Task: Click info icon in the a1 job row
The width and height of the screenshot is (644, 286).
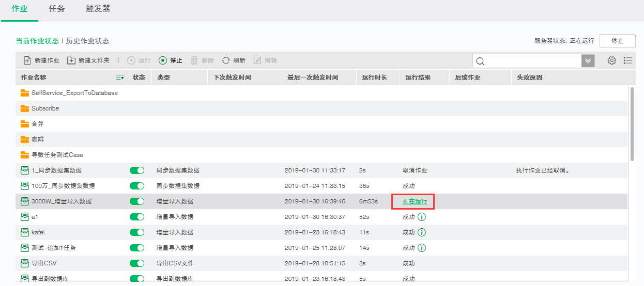Action: pyautogui.click(x=422, y=217)
